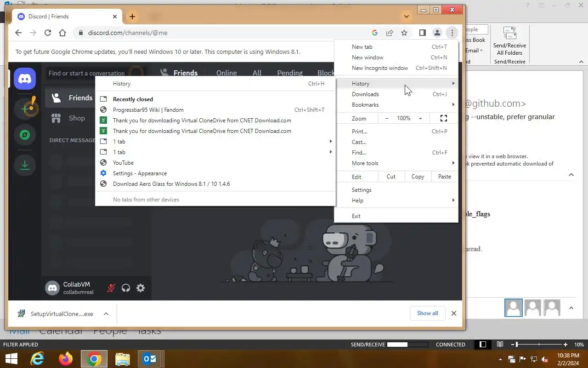
Task: Click the Windows Start button
Action: [11, 359]
